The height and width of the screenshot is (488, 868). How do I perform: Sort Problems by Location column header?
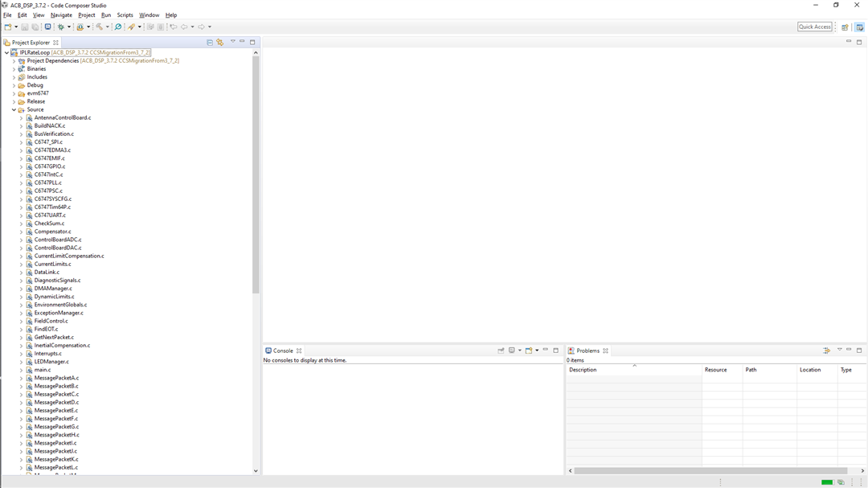817,370
